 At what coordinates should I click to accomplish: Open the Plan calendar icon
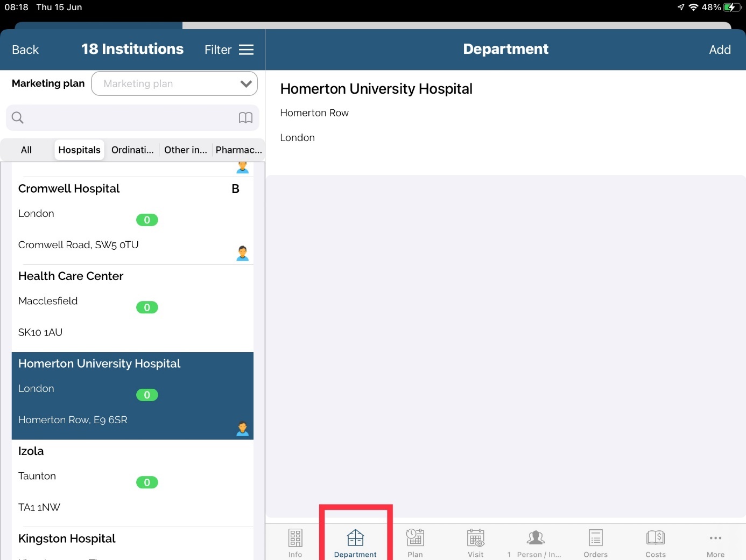(x=415, y=538)
